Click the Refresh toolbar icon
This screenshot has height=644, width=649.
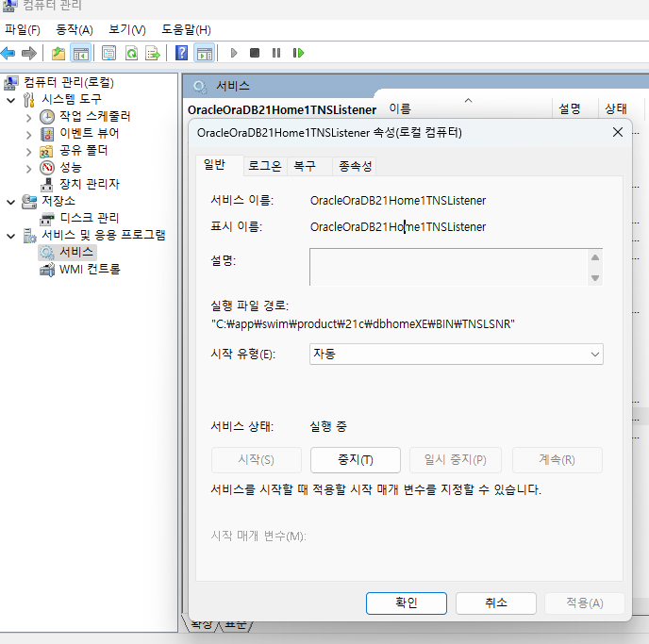pyautogui.click(x=132, y=53)
